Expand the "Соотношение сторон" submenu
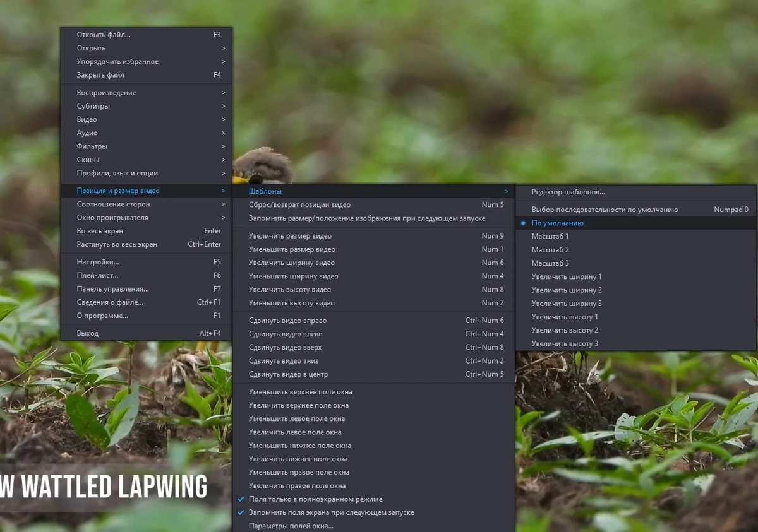The image size is (758, 532). click(147, 204)
